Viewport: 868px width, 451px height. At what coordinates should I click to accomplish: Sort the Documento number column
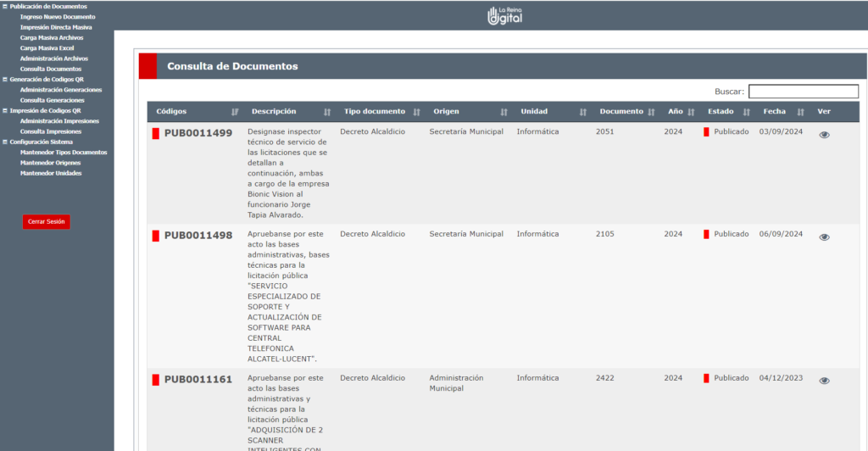click(x=651, y=112)
